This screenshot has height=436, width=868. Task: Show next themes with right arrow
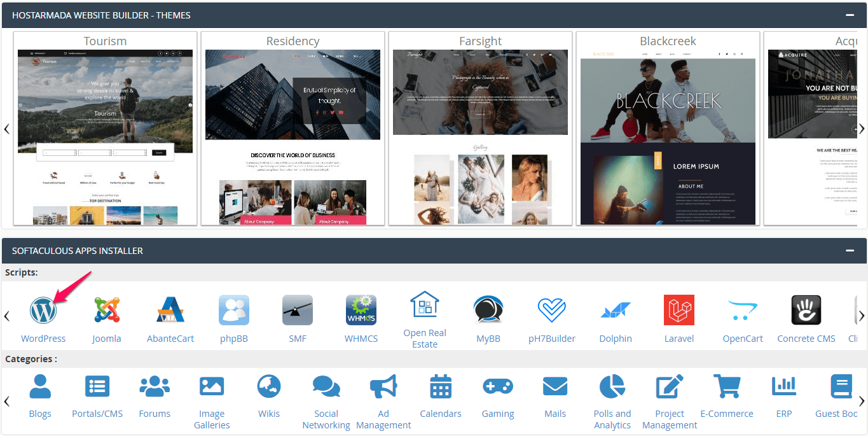[862, 129]
